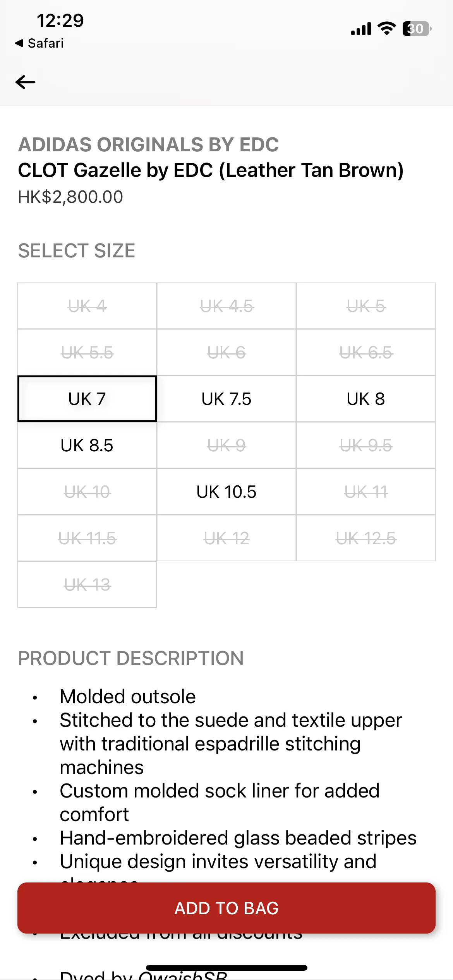The height and width of the screenshot is (980, 453).
Task: Tap the sold-out UK 6 size
Action: click(x=226, y=352)
